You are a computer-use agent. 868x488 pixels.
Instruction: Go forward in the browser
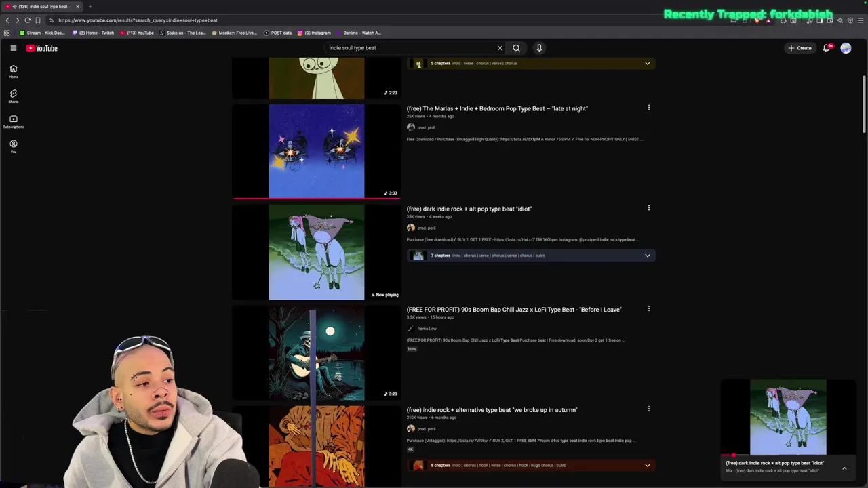click(x=17, y=20)
